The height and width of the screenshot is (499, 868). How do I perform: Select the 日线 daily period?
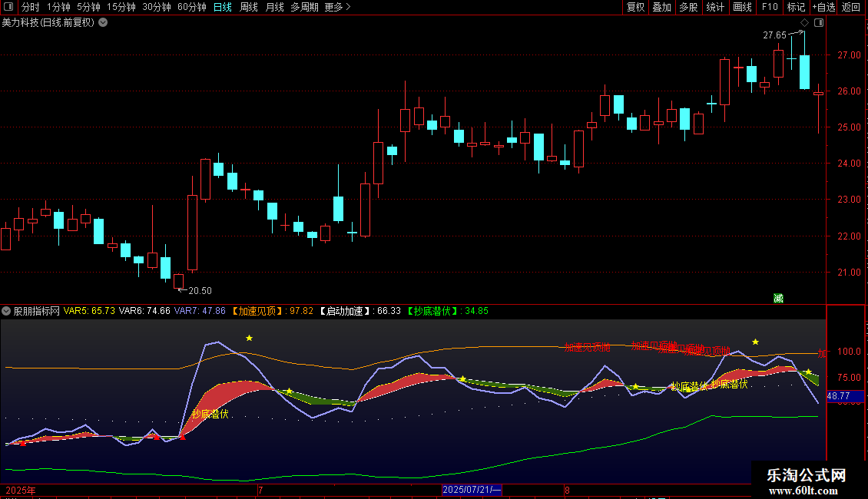[222, 7]
